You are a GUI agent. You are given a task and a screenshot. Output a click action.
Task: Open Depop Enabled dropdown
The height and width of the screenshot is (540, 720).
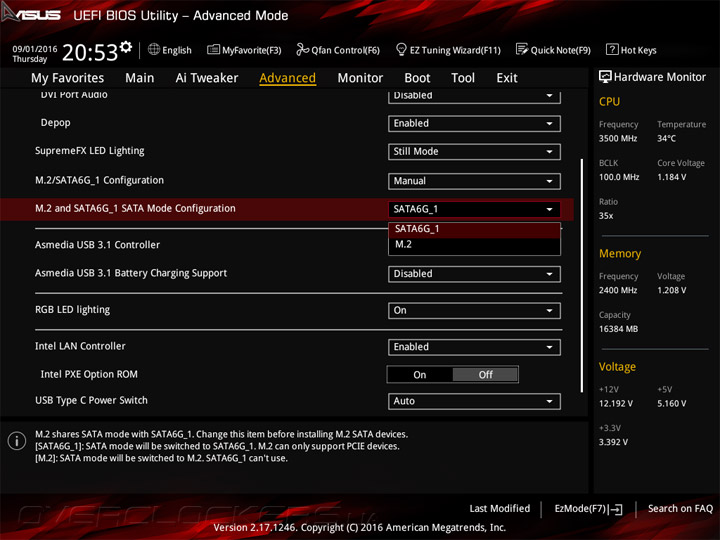(474, 124)
